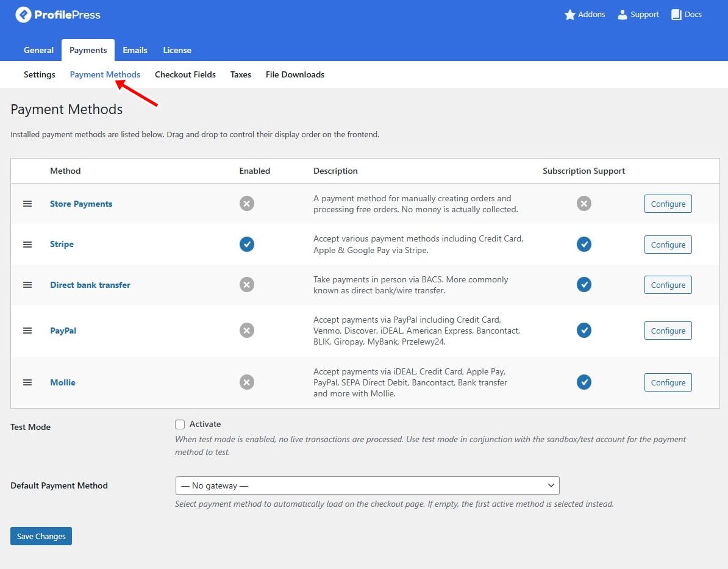The width and height of the screenshot is (728, 569).
Task: Open the Addons link text
Action: [591, 15]
